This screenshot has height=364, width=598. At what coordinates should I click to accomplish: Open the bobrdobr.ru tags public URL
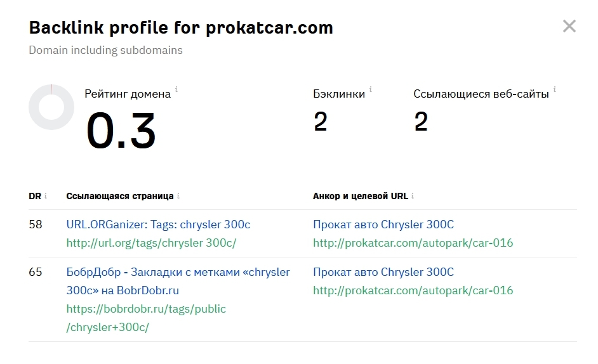click(146, 318)
